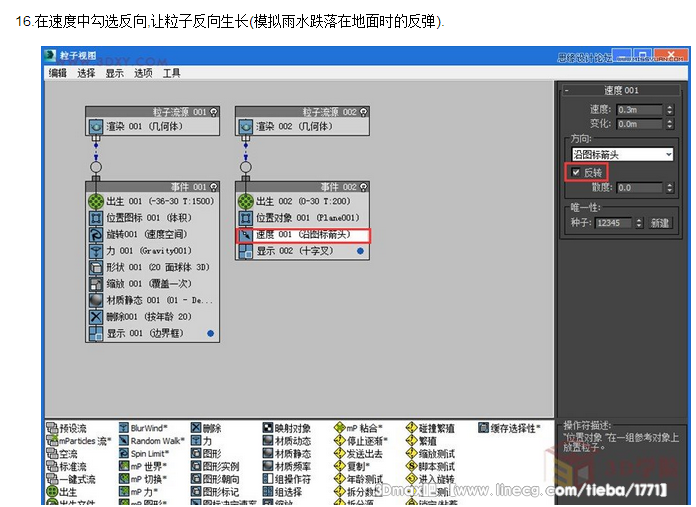Image resolution: width=696 pixels, height=507 pixels.
Task: Click the 变化 0.0m input field
Action: [x=640, y=124]
